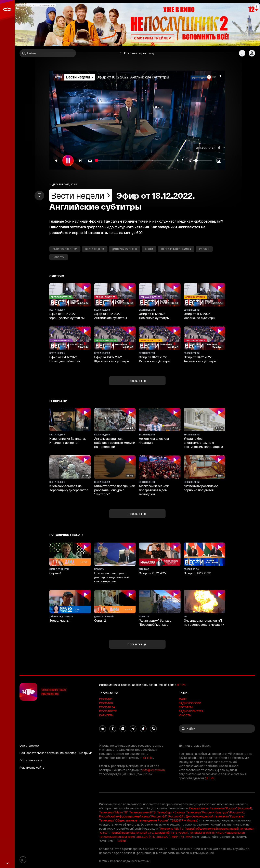The width and height of the screenshot is (260, 868).
Task: Open 'Зелье. Часть 1' video thumbnail
Action: (70, 602)
